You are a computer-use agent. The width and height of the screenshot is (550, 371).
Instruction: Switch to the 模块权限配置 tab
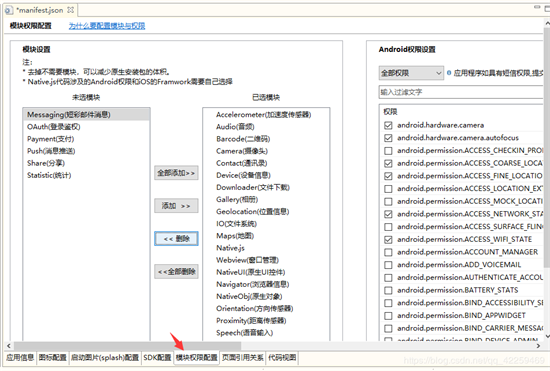(x=196, y=358)
